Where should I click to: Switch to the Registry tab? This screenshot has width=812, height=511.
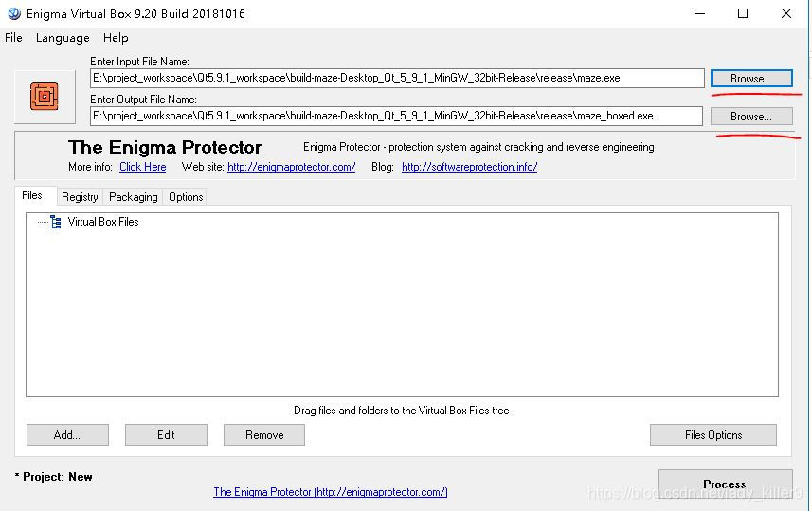[x=80, y=197]
